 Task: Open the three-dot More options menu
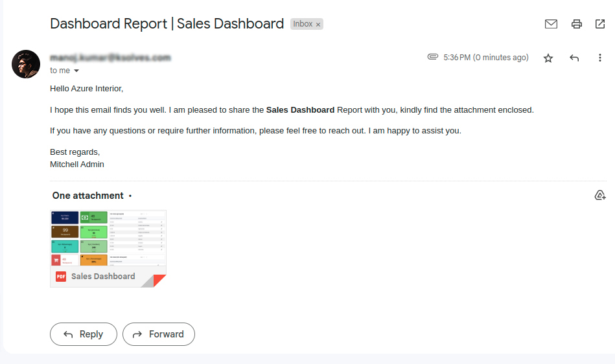tap(599, 58)
